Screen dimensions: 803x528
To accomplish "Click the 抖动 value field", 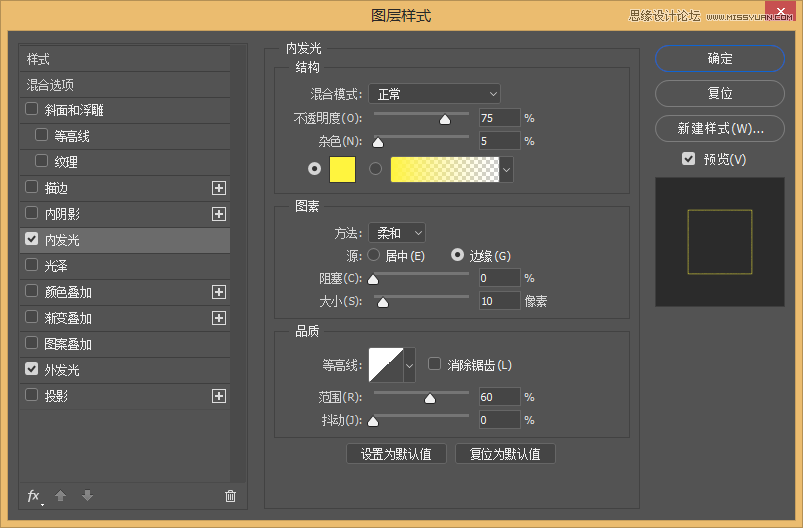I will click(499, 419).
